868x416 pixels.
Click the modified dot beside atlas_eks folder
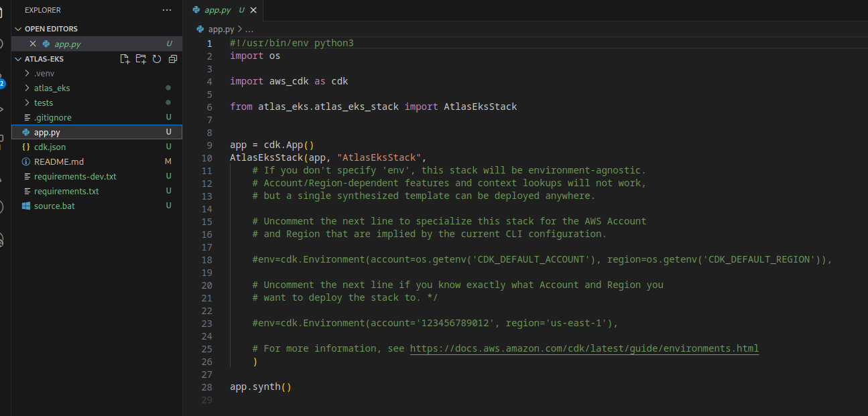(x=168, y=88)
